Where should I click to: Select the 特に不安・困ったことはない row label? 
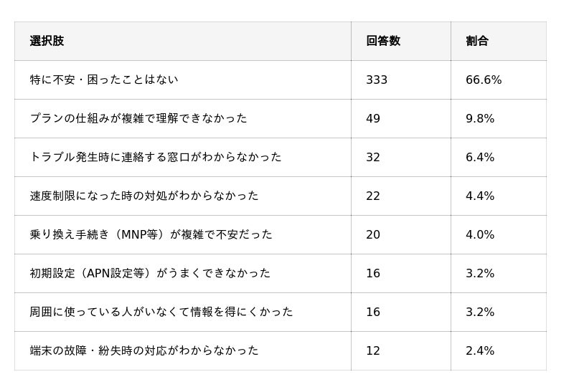[x=104, y=80]
